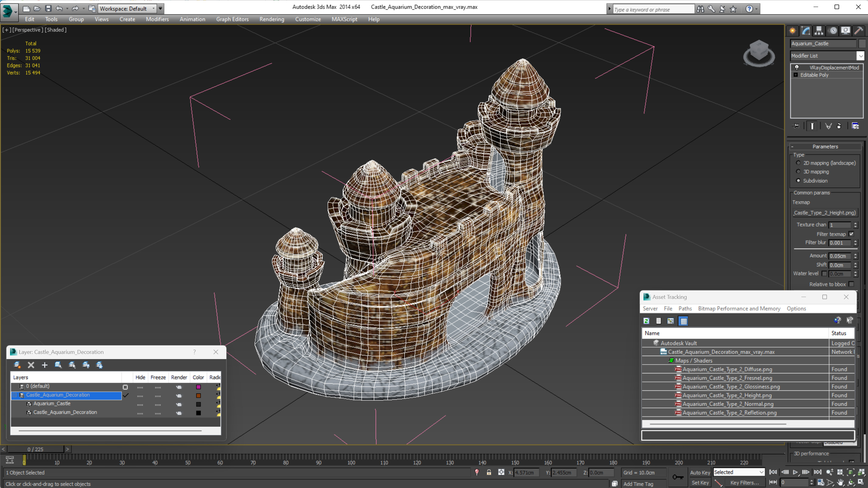Viewport: 868px width, 488px height.
Task: Click magenta color swatch of 0 (default) layer
Action: 198,387
